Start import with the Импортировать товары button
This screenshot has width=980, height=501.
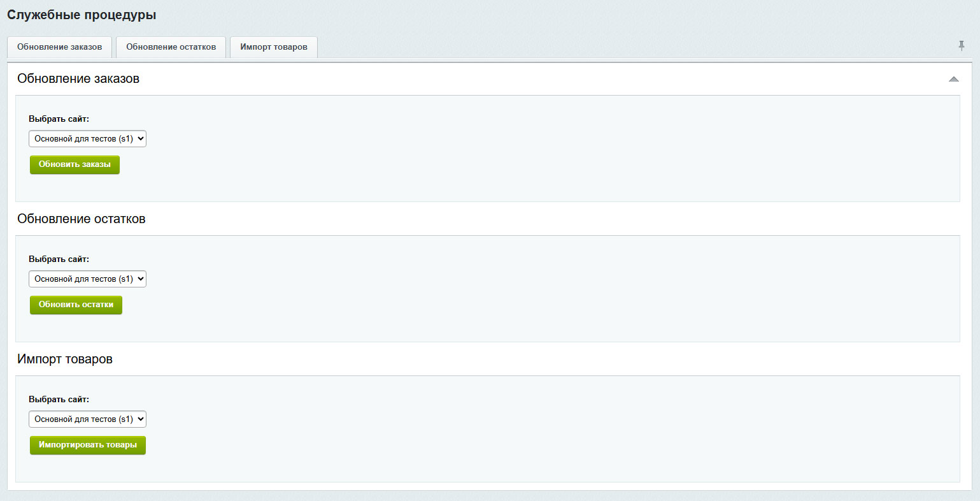pos(88,445)
